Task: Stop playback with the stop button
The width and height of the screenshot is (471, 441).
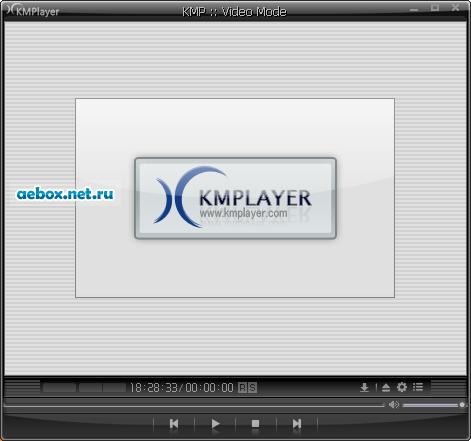Action: 255,424
